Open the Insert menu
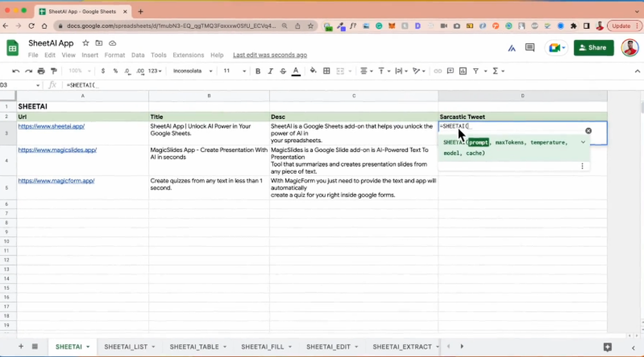The width and height of the screenshot is (644, 357). [90, 55]
